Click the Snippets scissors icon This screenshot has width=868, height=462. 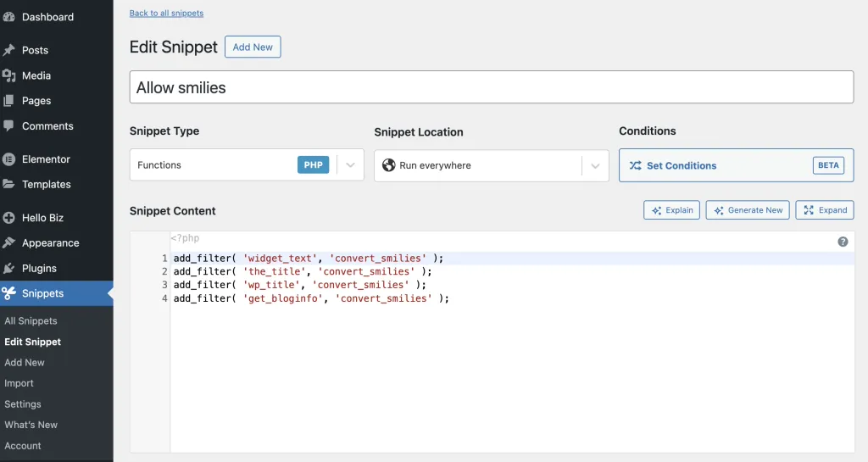[x=8, y=293]
